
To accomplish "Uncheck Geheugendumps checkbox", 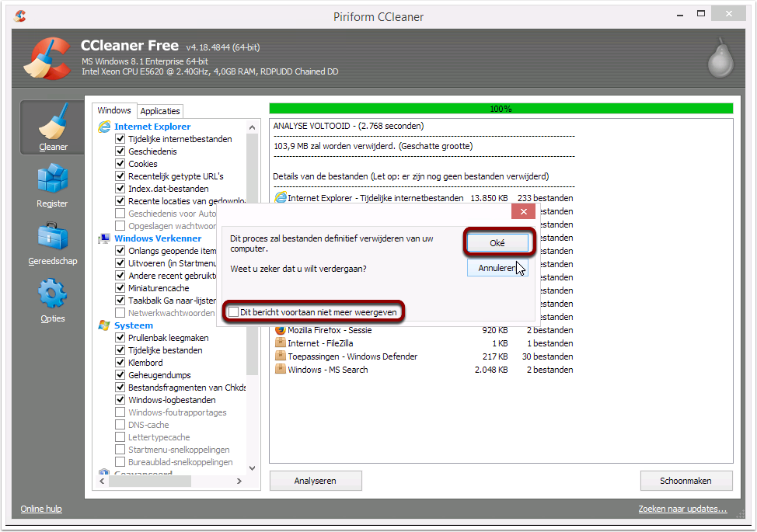I will coord(120,375).
